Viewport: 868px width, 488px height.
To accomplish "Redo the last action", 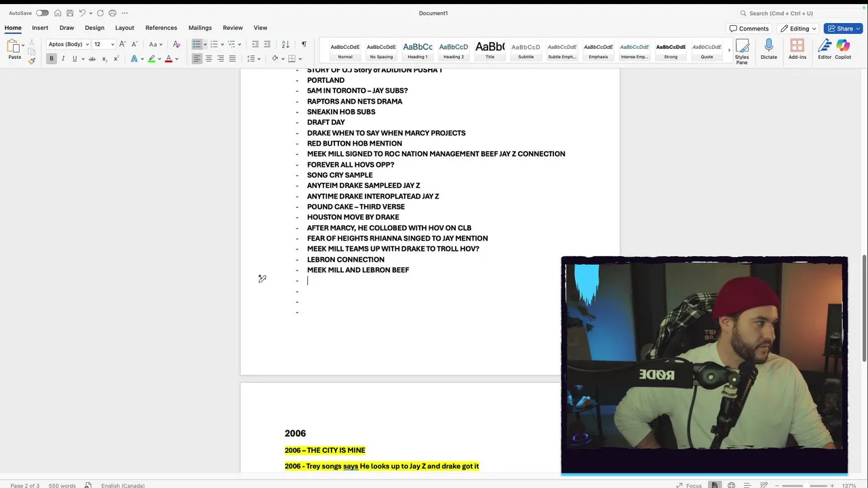I will [100, 13].
